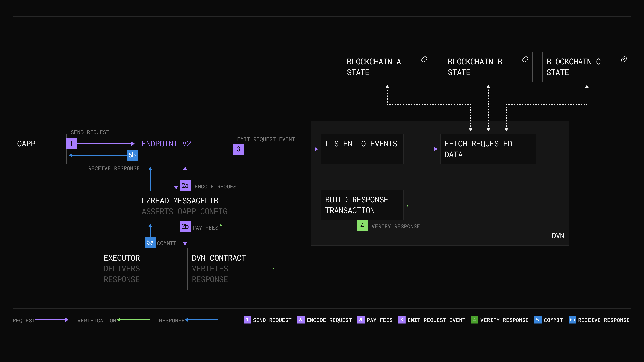Expand the Lzread Messagelib box

coord(185,206)
